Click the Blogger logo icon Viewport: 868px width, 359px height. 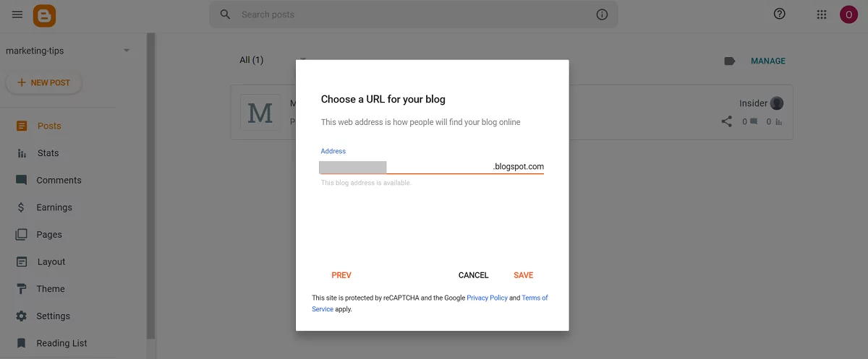(44, 14)
